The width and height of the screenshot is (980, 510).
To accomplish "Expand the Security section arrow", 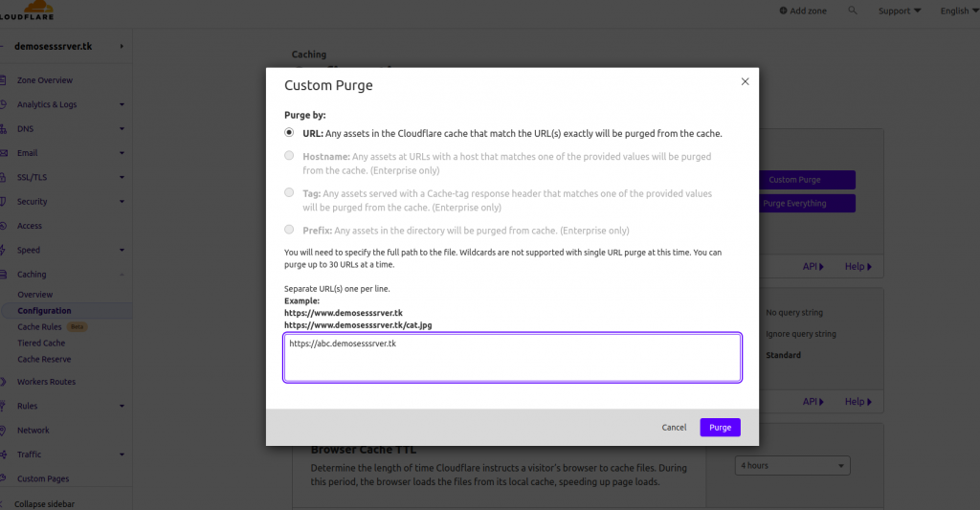I will pyautogui.click(x=122, y=202).
